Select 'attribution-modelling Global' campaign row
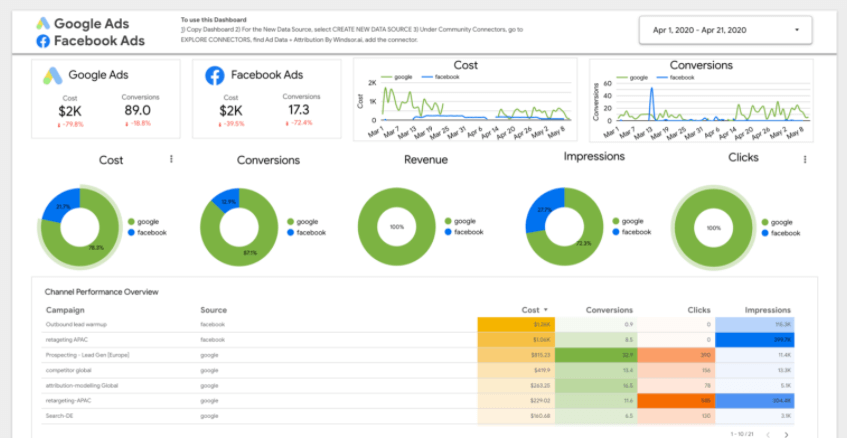847x442 pixels. [420, 385]
